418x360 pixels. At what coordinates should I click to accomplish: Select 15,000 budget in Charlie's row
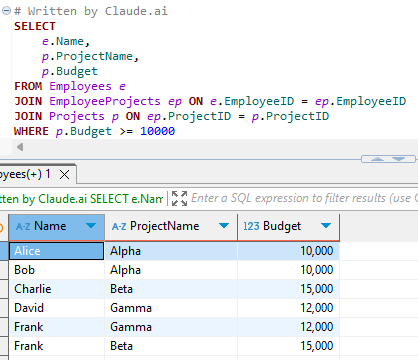[x=289, y=289]
